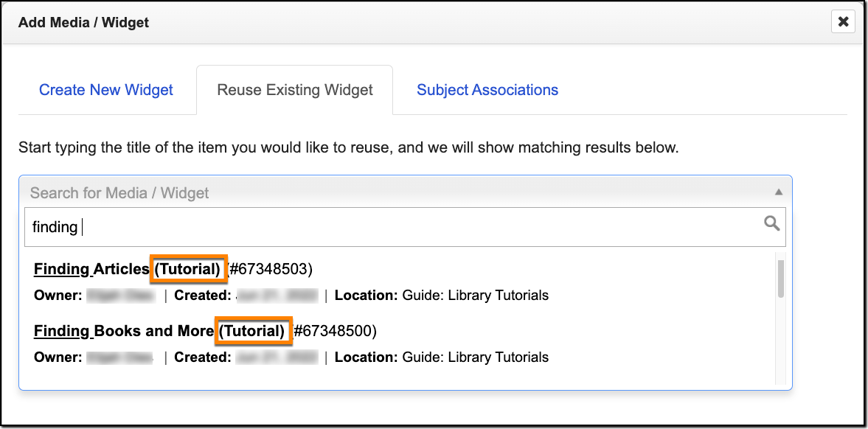The image size is (868, 429).
Task: Close the Add Media / Widget dialog
Action: tap(843, 22)
